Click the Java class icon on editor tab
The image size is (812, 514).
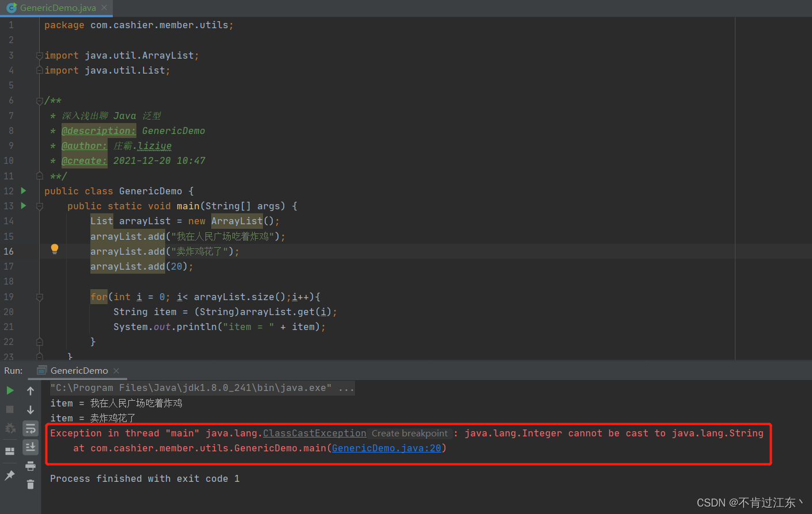click(11, 7)
